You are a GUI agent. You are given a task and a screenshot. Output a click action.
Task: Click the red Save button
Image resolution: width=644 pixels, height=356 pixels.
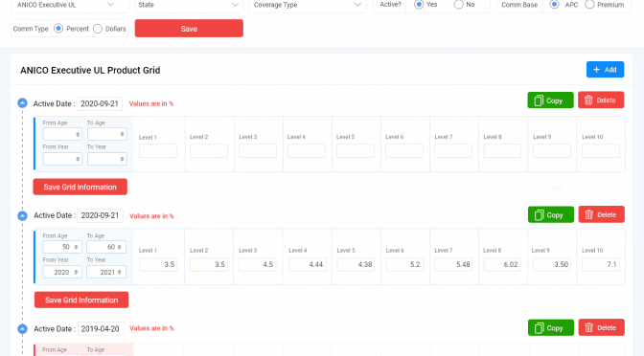point(189,29)
